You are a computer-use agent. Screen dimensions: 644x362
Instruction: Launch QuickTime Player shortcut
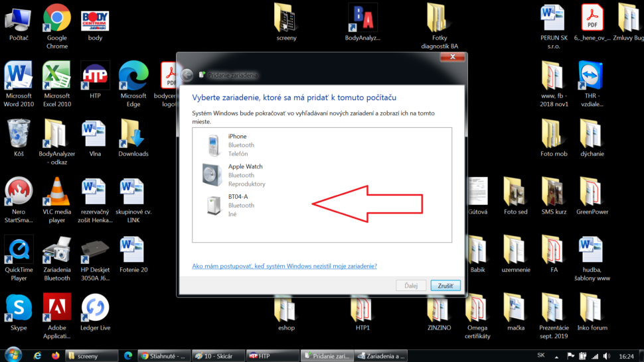[19, 259]
